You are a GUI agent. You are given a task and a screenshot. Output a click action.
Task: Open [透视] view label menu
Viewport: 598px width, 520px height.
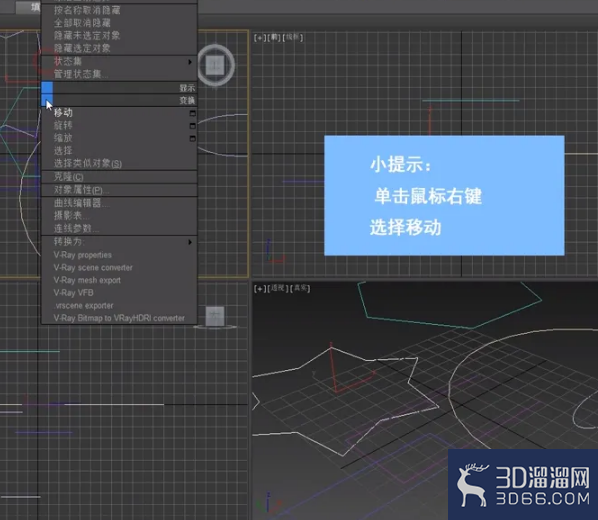[278, 288]
